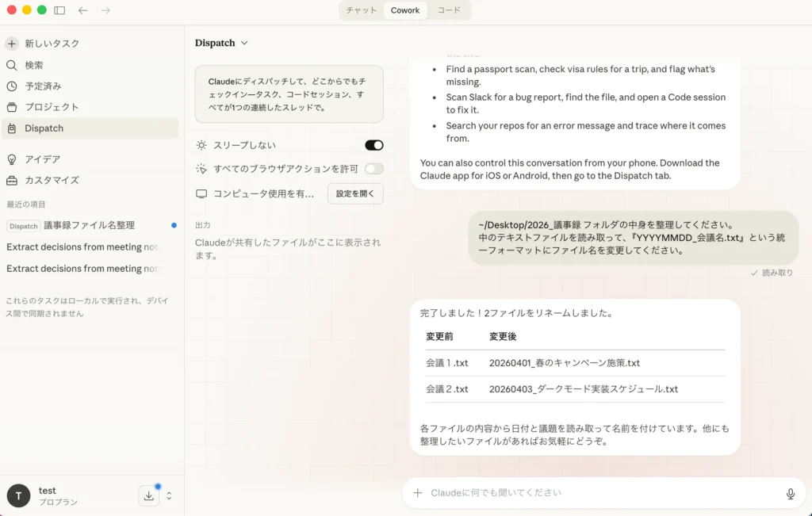
Task: Enable すべてのブラウザアクションを許可 toggle
Action: click(373, 169)
